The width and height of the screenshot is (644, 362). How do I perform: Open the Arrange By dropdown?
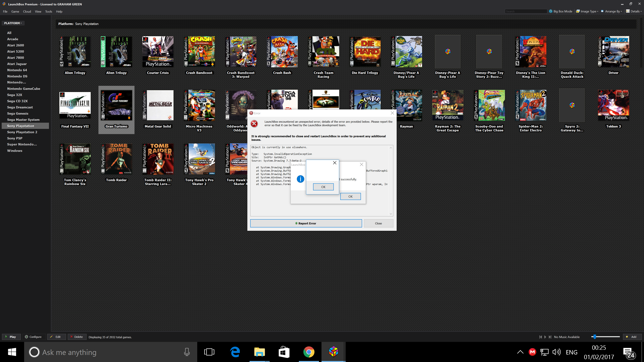tap(611, 11)
